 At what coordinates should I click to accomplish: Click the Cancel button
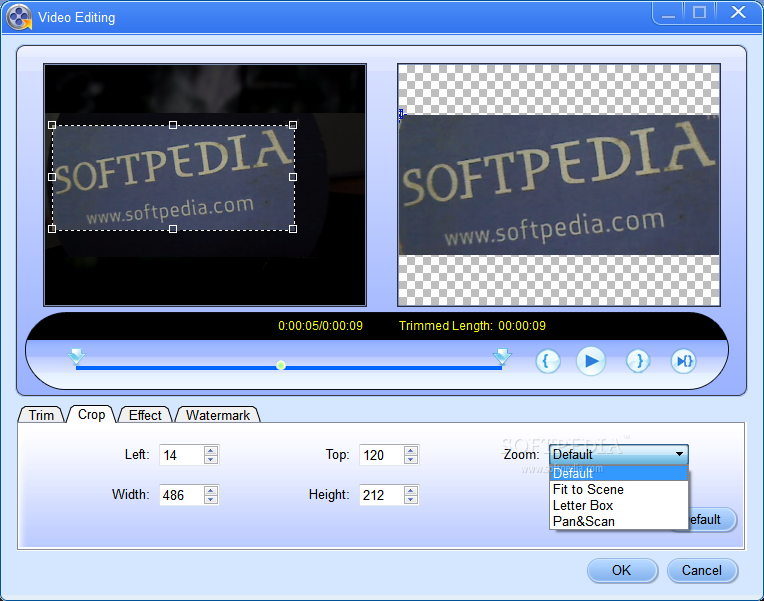702,570
